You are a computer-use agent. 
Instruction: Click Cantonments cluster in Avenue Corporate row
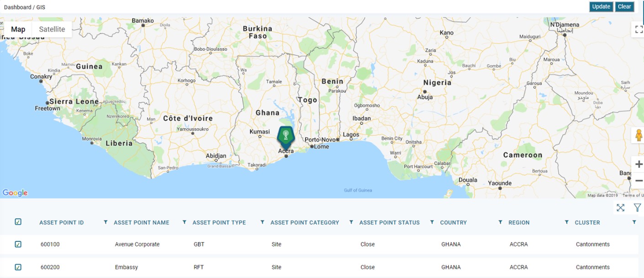(593, 244)
